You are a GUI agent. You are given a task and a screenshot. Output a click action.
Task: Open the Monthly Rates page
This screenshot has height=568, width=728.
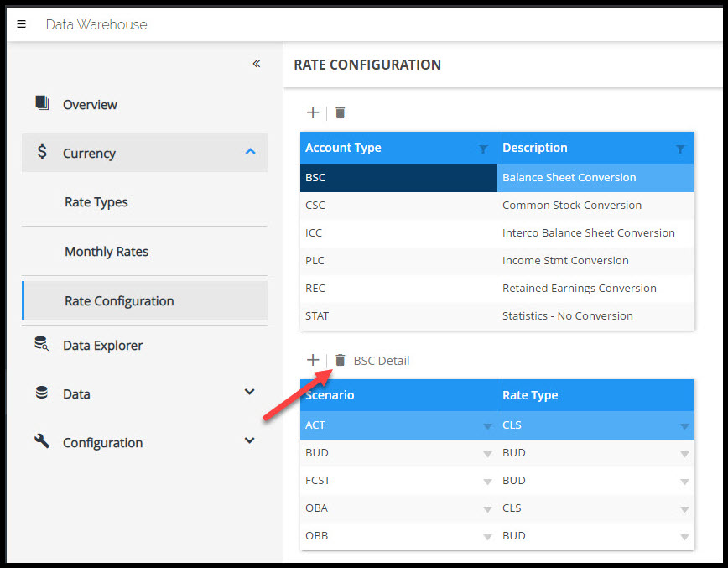[x=107, y=252]
